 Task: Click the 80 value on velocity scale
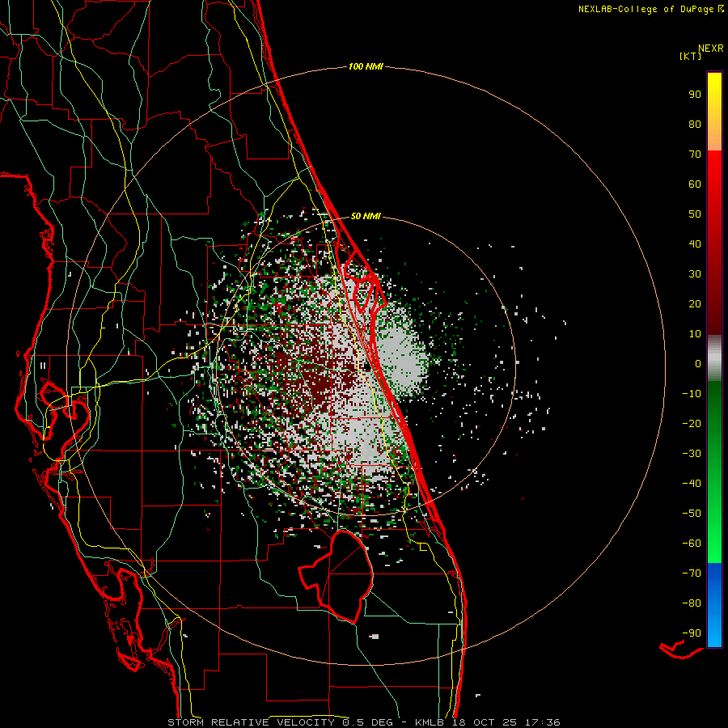pos(695,124)
